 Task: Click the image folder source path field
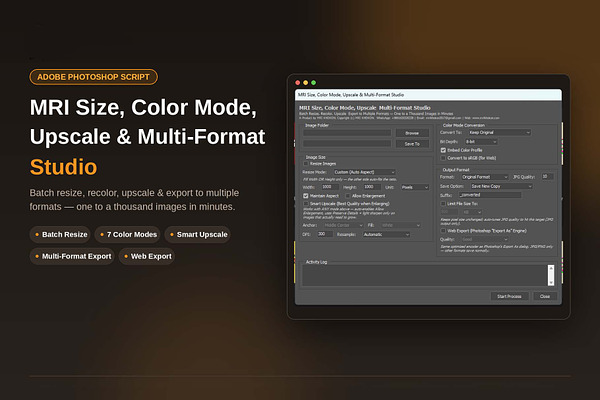(347, 133)
